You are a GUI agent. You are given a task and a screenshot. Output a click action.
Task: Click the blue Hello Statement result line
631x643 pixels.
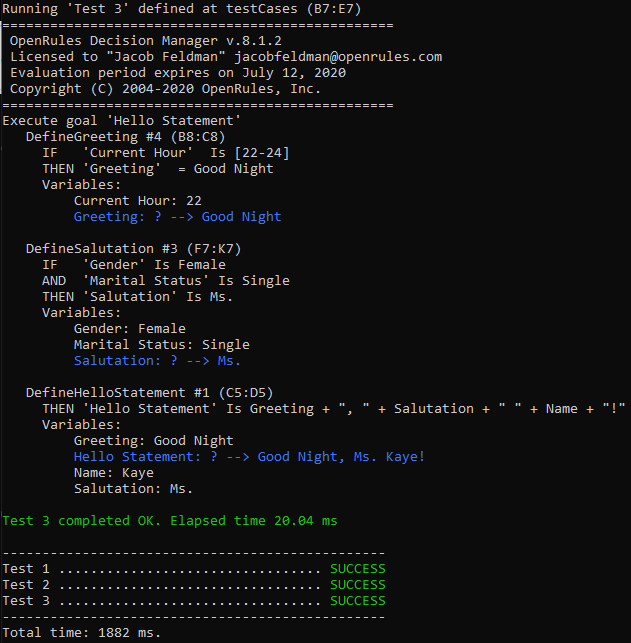point(249,457)
